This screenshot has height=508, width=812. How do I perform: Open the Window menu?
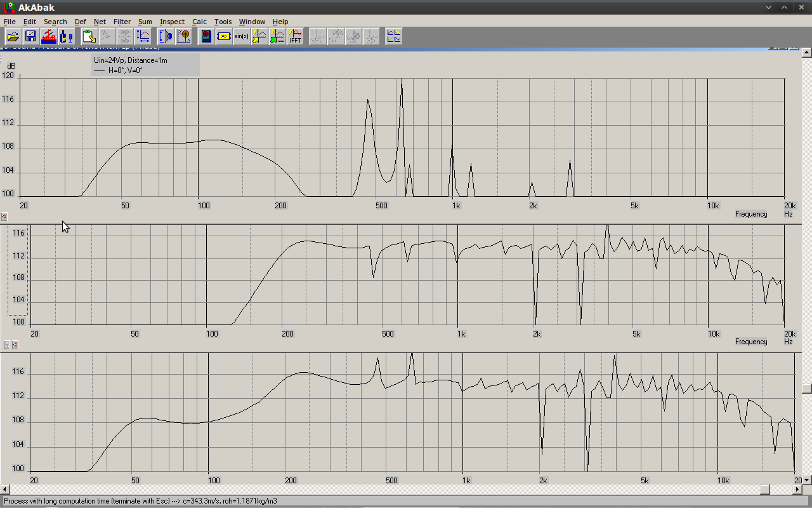252,22
